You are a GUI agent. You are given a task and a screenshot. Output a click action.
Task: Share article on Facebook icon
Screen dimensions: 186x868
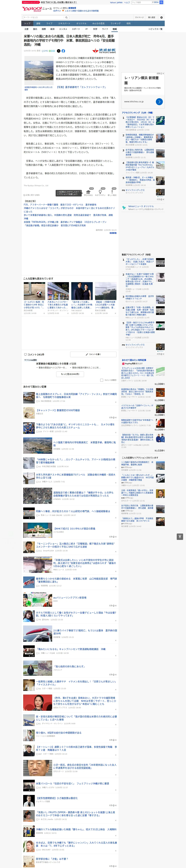click(63, 51)
